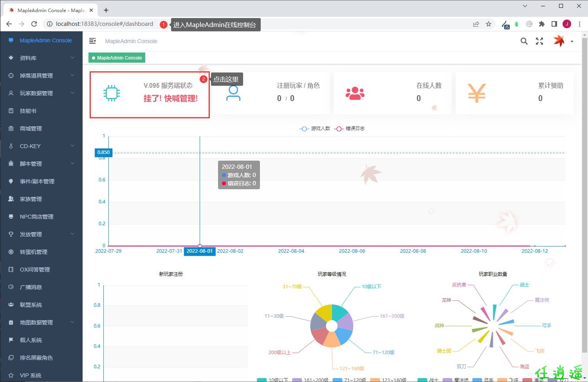The width and height of the screenshot is (588, 382).
Task: Open the 商城管理 menu item
Action: tap(41, 129)
